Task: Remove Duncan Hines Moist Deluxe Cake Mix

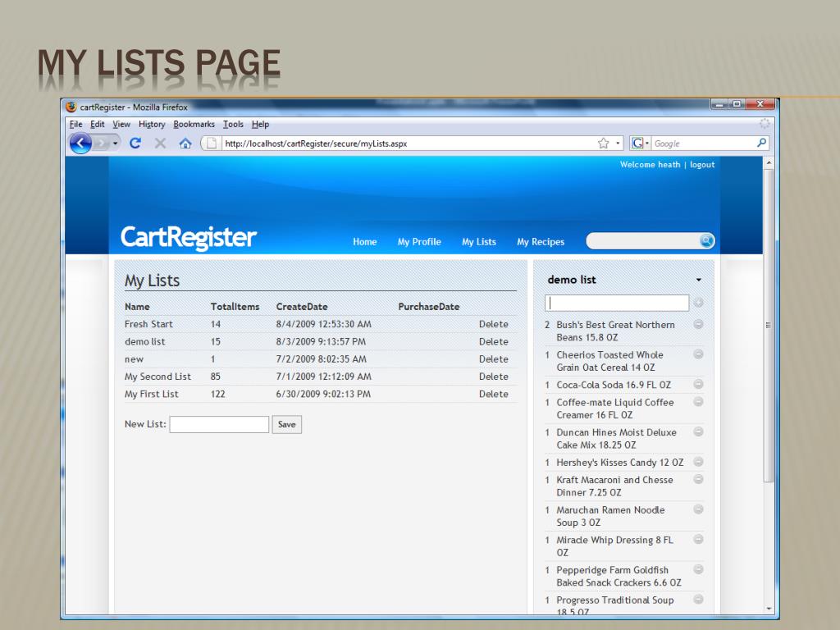Action: pos(698,431)
